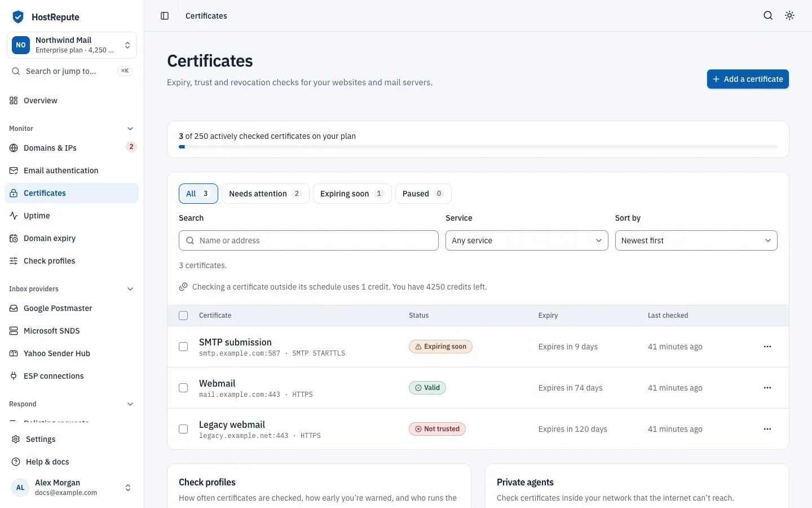This screenshot has height=508, width=812.
Task: Tick the select-all certificates checkbox
Action: [x=183, y=316]
